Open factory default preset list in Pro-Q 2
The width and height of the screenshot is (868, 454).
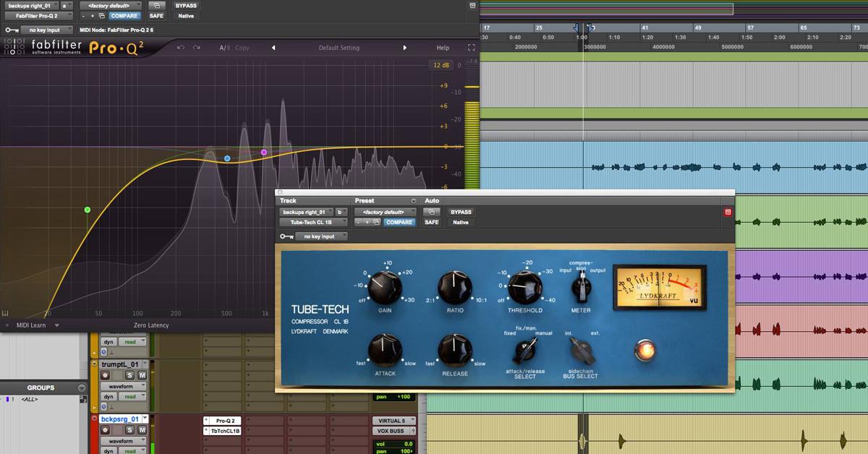111,6
